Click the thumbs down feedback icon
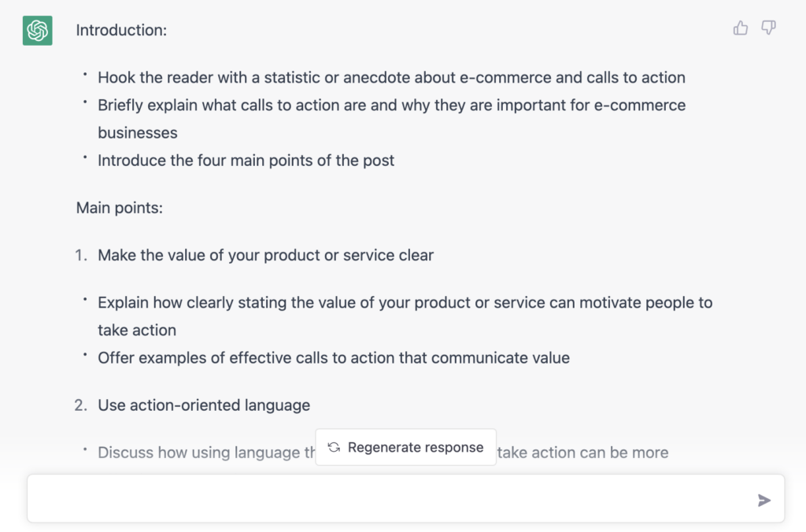The width and height of the screenshot is (806, 532). [768, 28]
